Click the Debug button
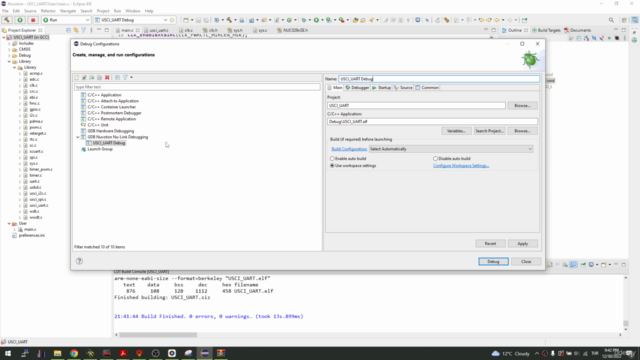The image size is (640, 360). point(493,262)
